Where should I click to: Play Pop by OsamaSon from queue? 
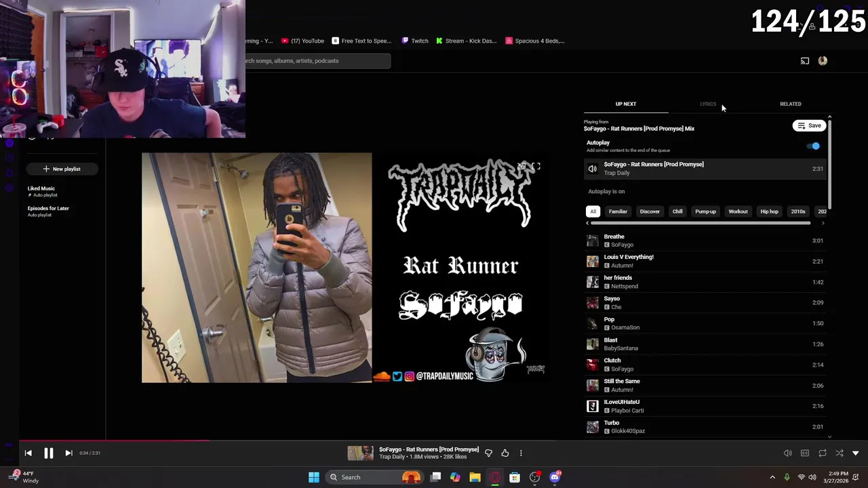point(705,323)
